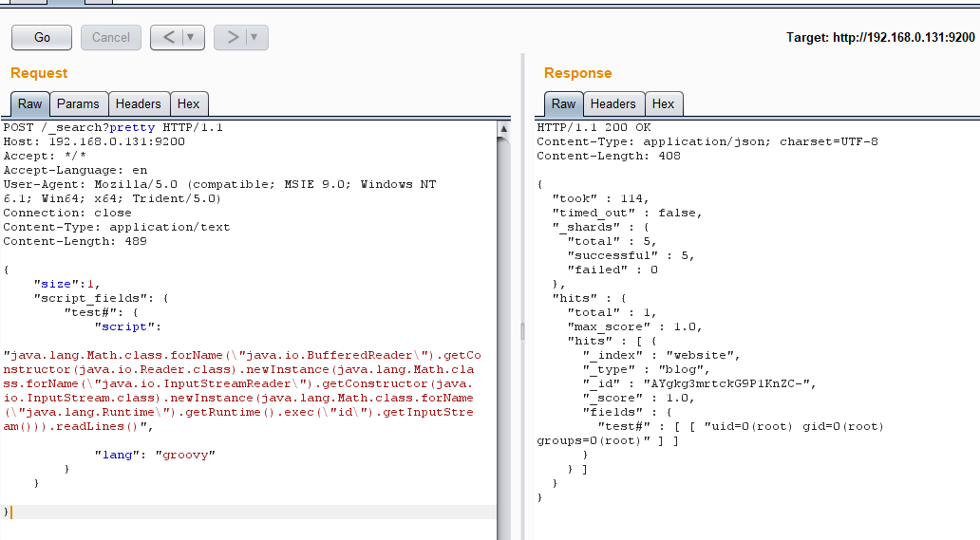
Task: Click the "took" : 114 response line
Action: click(x=600, y=198)
